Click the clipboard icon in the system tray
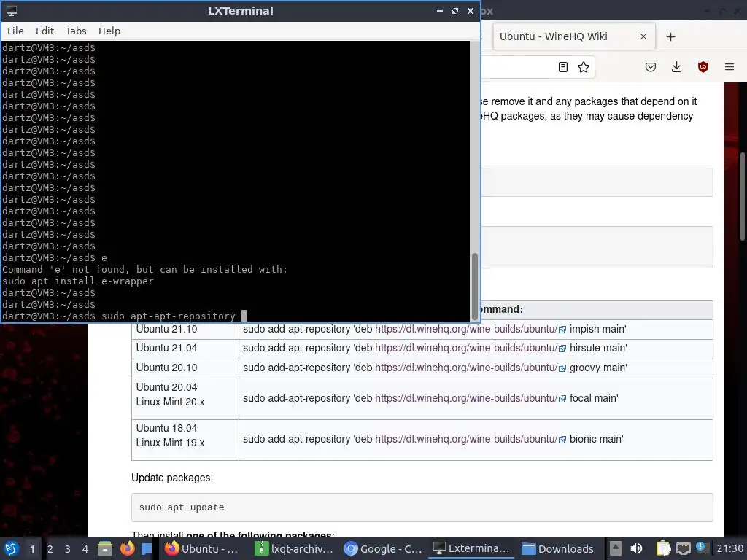 tap(663, 548)
